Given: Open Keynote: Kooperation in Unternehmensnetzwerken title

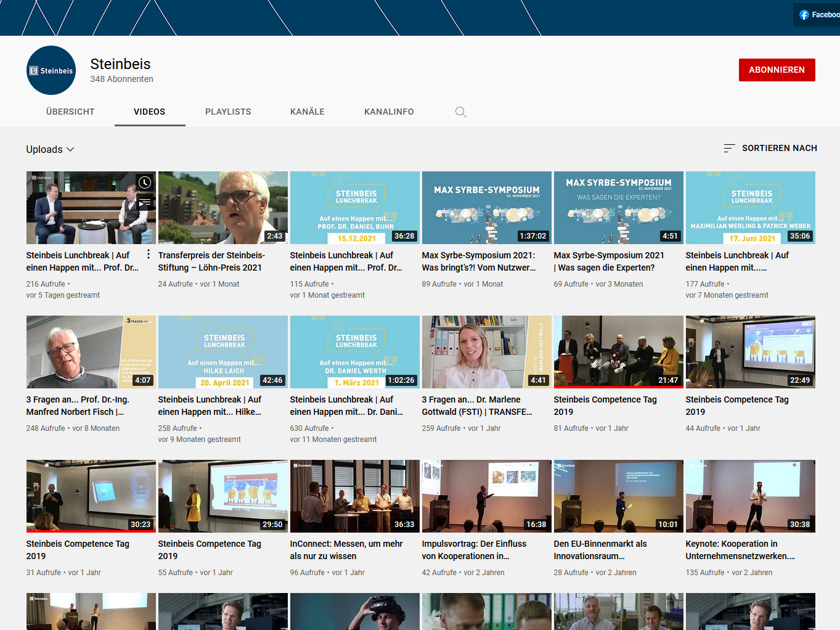Looking at the screenshot, I should (x=740, y=550).
